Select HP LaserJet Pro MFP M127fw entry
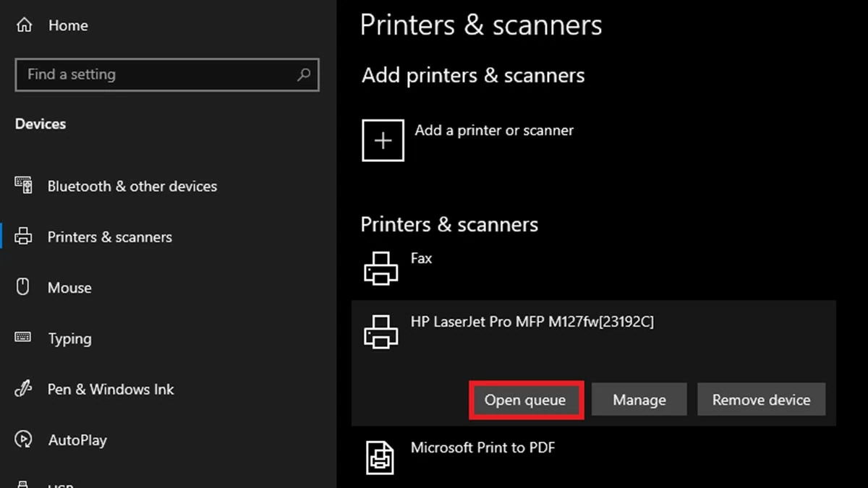868x488 pixels. pos(533,322)
